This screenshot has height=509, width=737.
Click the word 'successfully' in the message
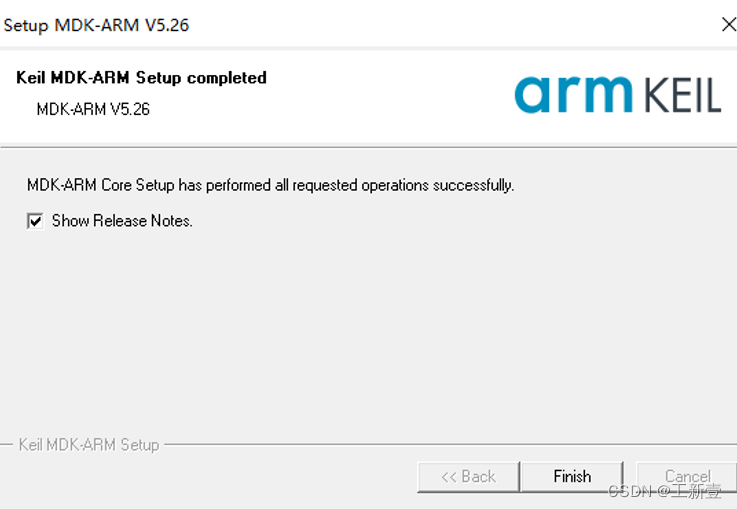473,185
